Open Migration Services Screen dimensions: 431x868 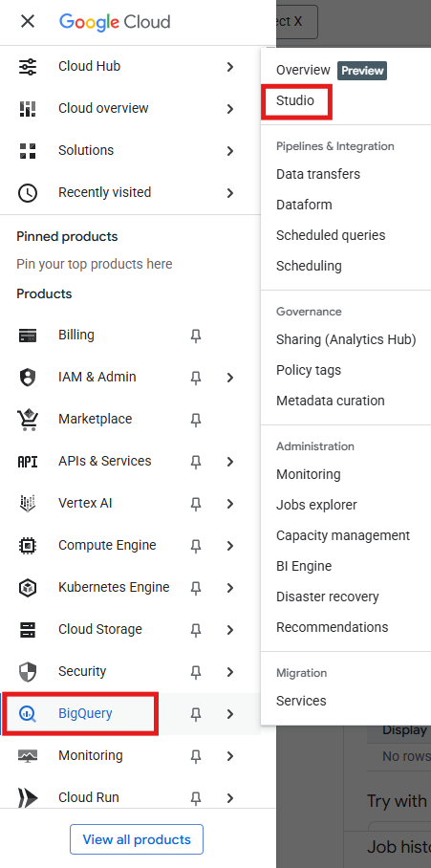point(301,701)
